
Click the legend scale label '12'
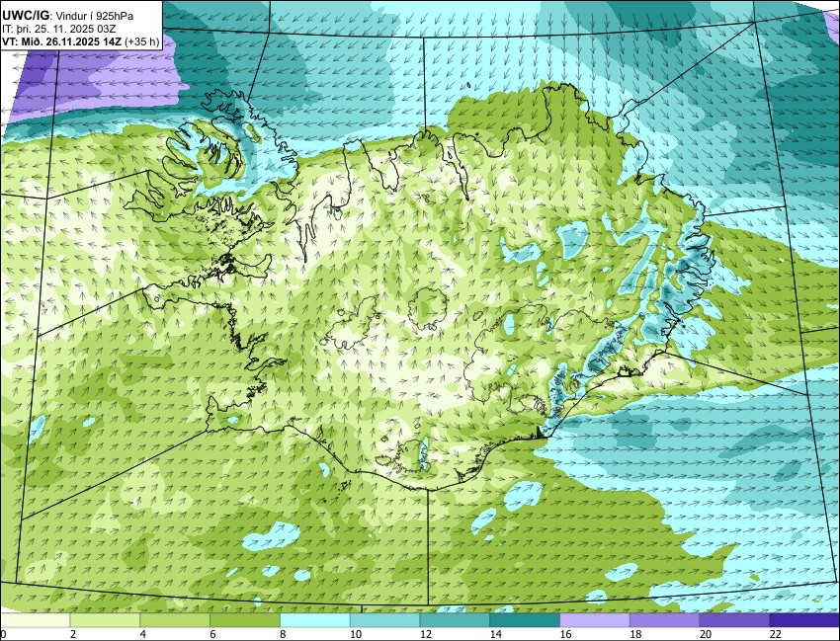(x=425, y=634)
